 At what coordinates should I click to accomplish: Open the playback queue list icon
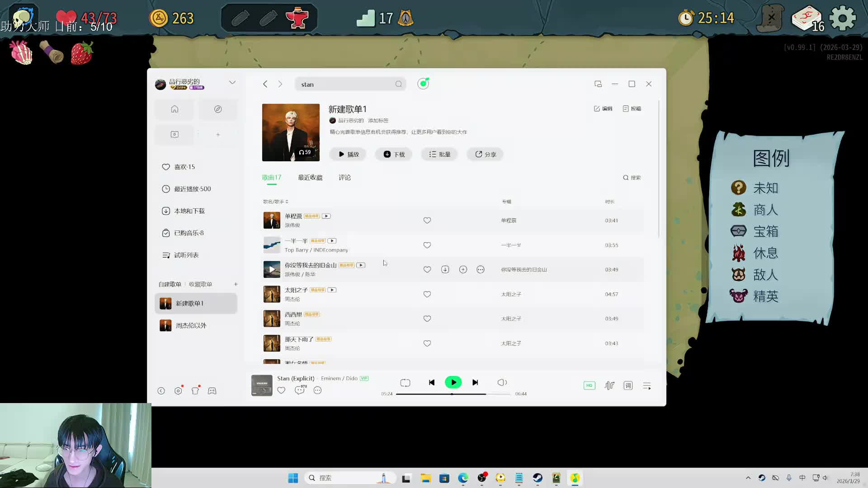tap(647, 385)
